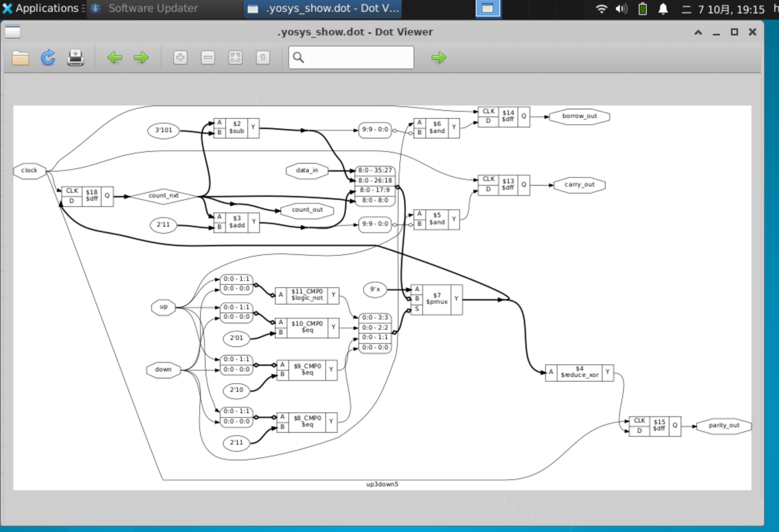Click the Open file folder icon
779x532 pixels.
click(x=20, y=58)
